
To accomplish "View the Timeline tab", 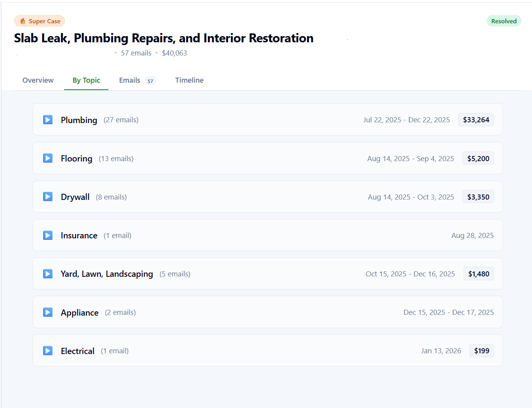I will point(189,80).
